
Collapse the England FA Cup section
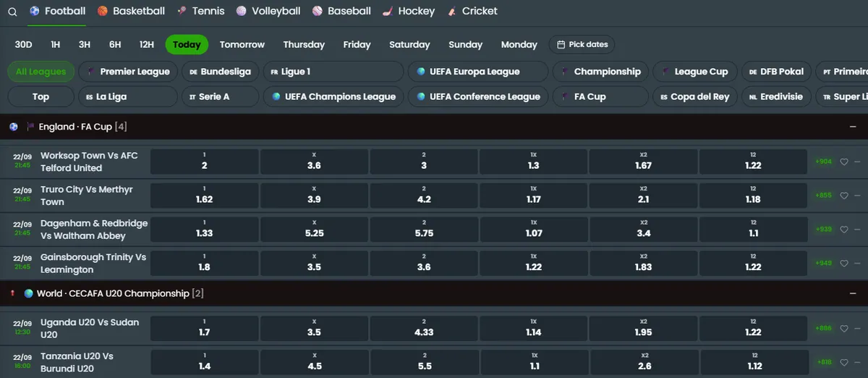pos(853,127)
